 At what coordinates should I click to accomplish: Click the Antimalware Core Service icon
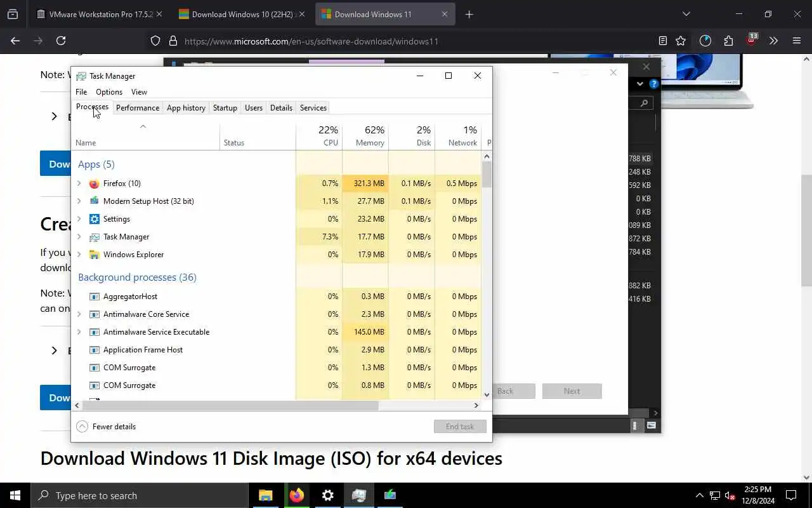(95, 314)
